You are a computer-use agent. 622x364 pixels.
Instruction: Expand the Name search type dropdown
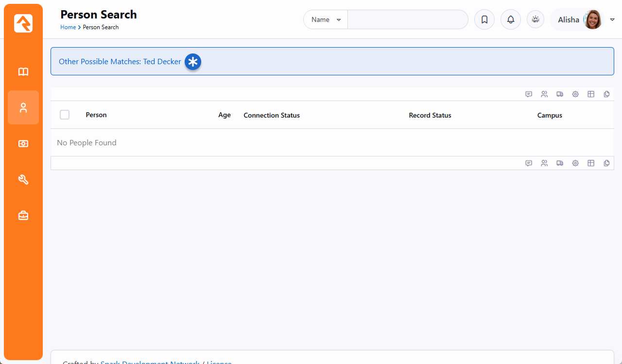pos(326,20)
